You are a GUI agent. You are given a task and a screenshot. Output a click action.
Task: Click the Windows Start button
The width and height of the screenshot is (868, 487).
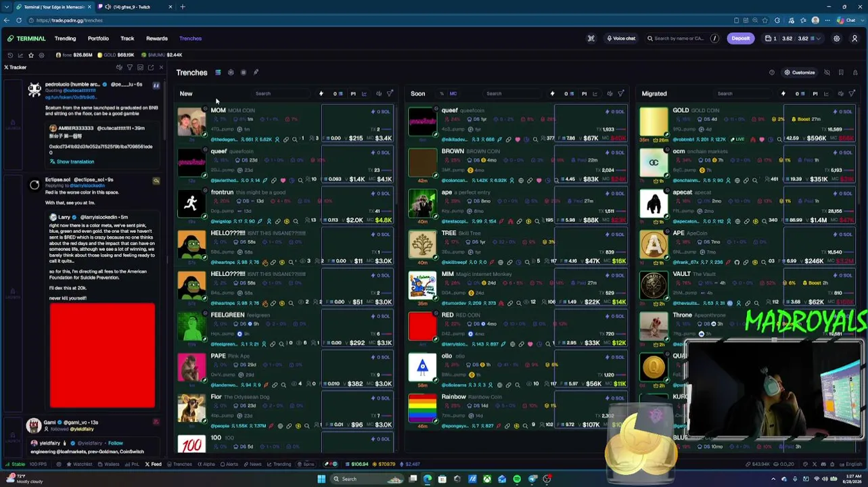[321, 479]
